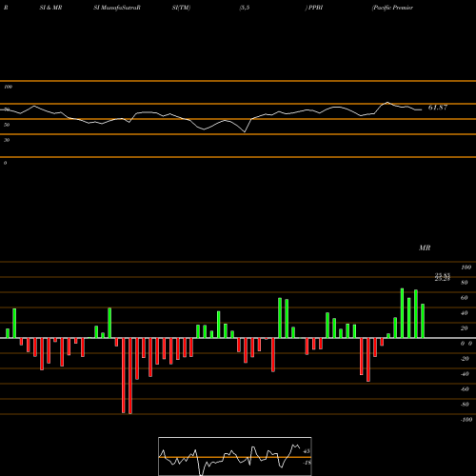Click the MR histogram's 20 axis label
The image size is (476, 476).
(x=465, y=328)
